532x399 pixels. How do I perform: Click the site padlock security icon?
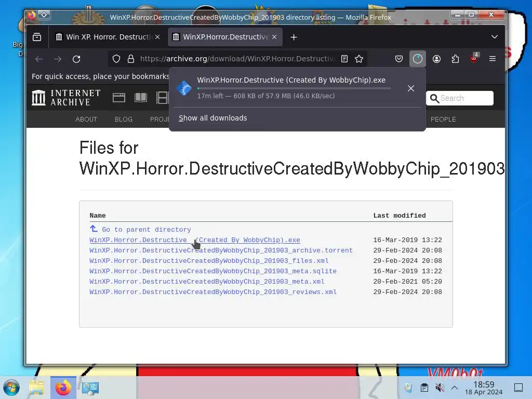130,59
